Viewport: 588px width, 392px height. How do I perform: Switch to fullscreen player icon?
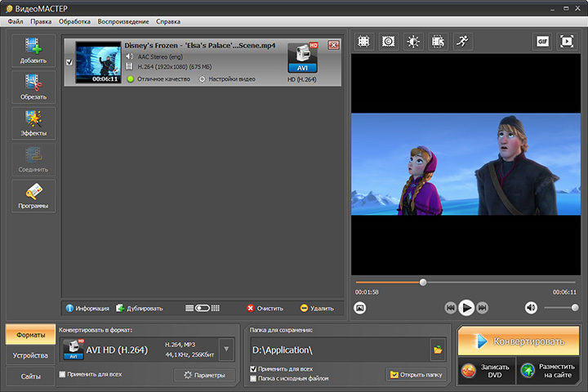(x=567, y=42)
